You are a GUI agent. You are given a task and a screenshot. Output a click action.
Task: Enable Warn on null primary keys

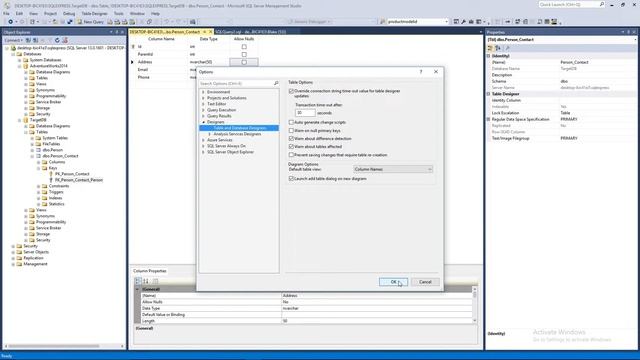[291, 131]
